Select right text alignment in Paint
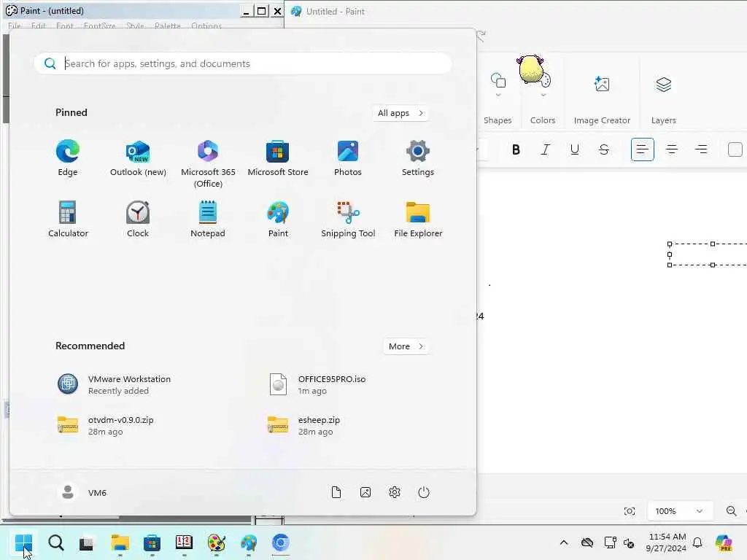The width and height of the screenshot is (747, 560). pos(701,149)
